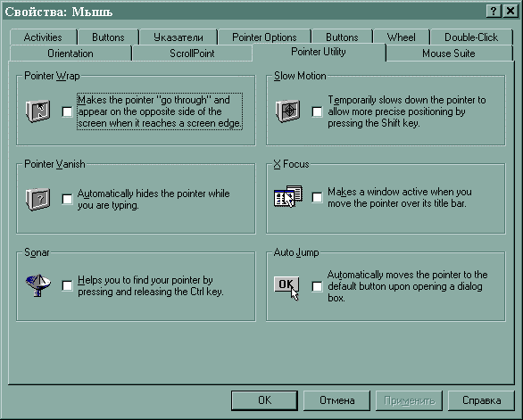Click the Sonar satellite dish icon
The height and width of the screenshot is (420, 523).
tap(38, 285)
